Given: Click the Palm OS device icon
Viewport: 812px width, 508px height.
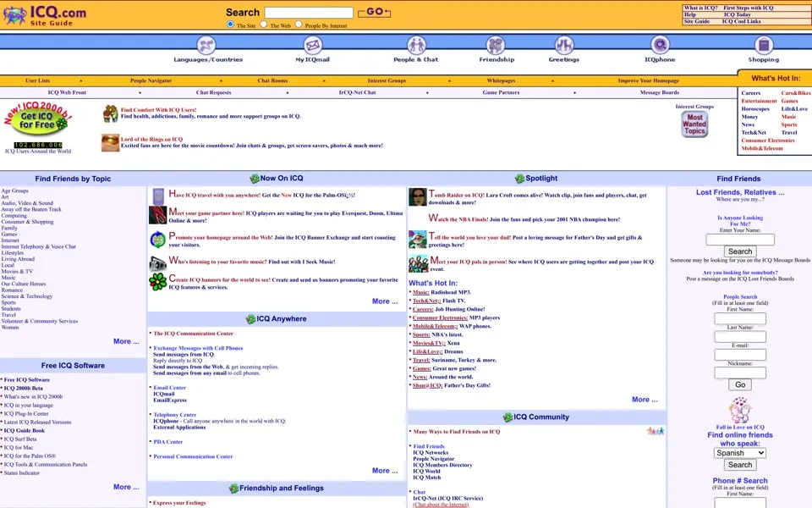Looking at the screenshot, I should 158,196.
